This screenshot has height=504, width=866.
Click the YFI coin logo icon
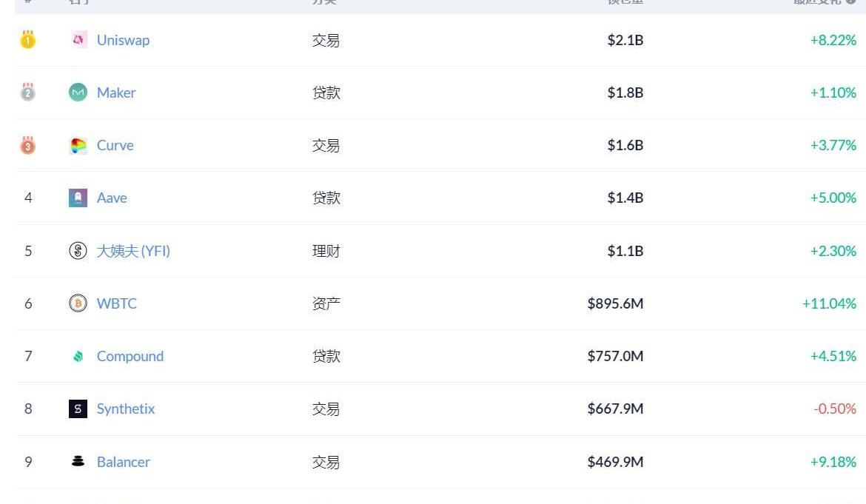coord(78,251)
